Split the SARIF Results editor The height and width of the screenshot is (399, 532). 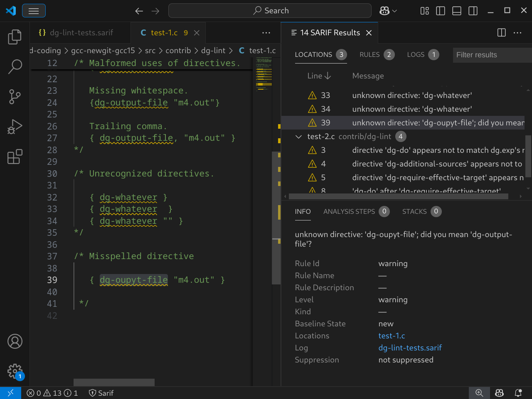pos(501,33)
